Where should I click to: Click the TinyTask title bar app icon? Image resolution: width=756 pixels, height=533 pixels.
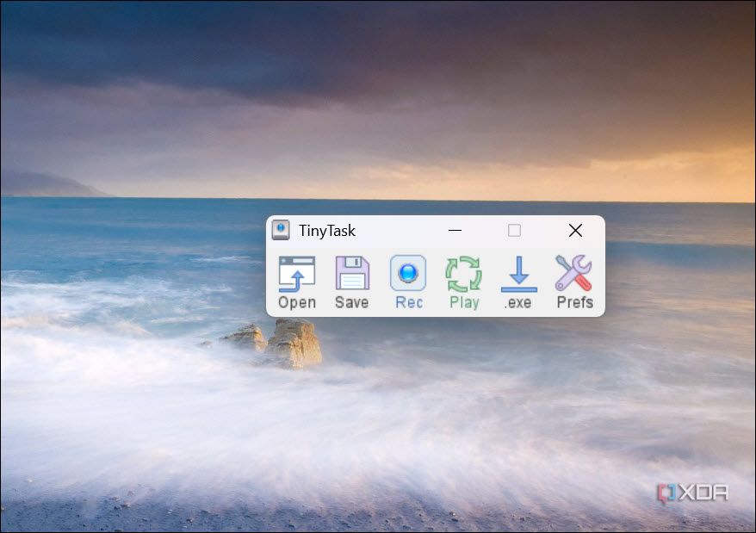(281, 230)
